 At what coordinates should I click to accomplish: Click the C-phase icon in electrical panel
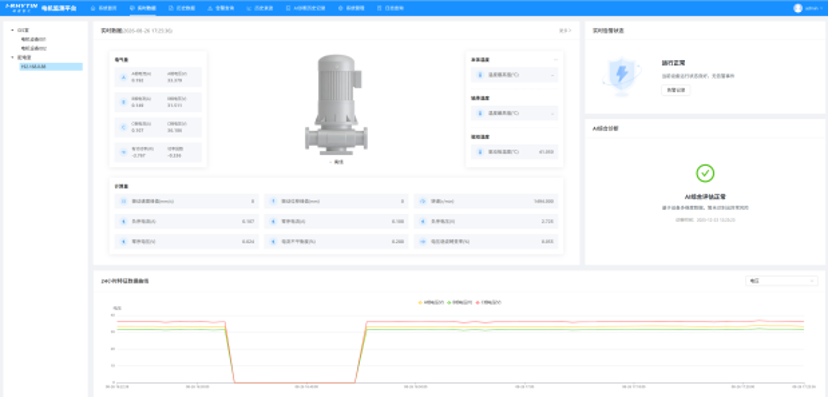click(124, 127)
